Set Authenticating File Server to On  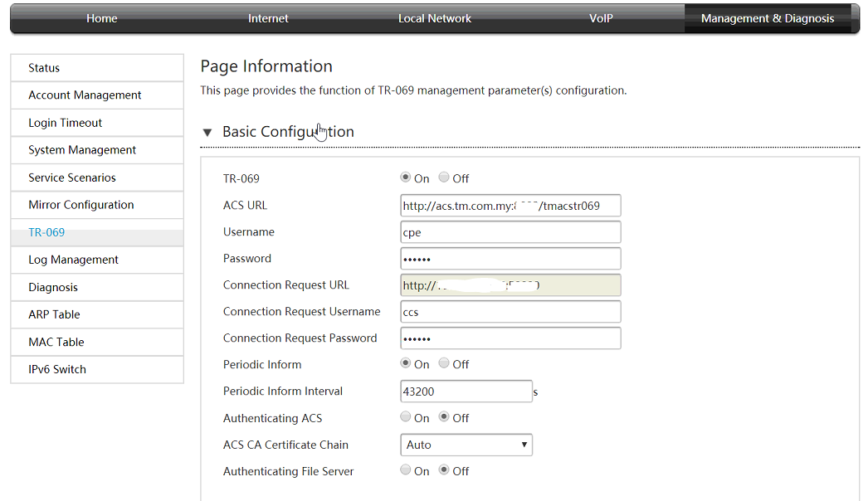coord(406,470)
